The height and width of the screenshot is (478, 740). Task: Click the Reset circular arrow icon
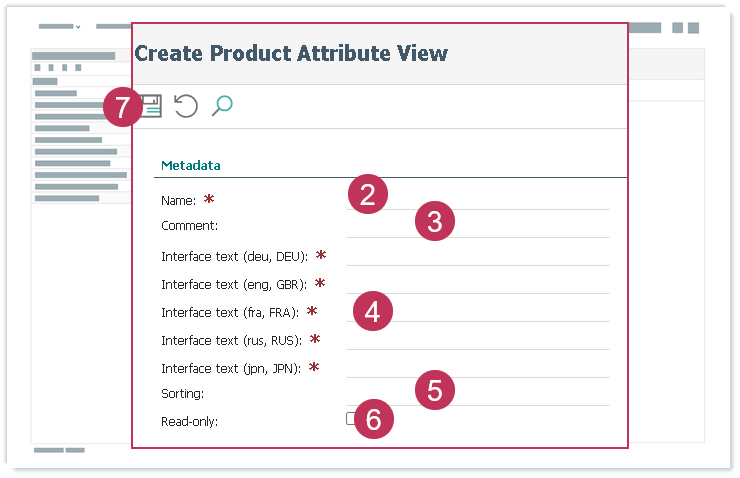coord(186,106)
